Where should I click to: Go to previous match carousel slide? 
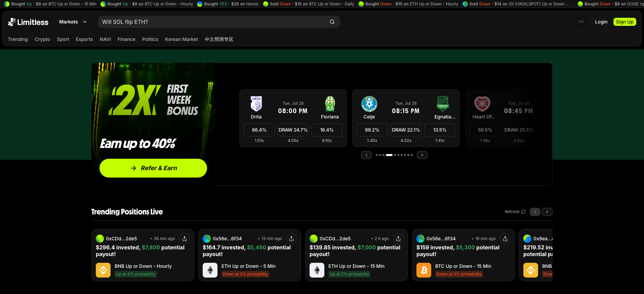366,155
